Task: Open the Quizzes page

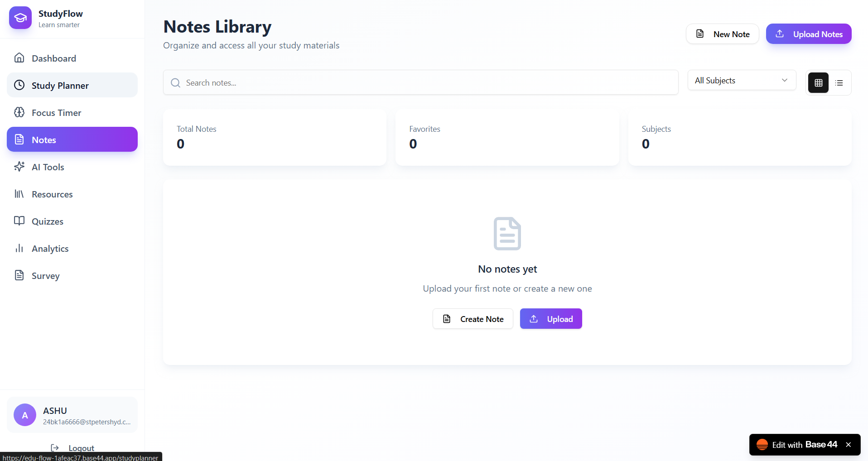Action: (x=72, y=221)
